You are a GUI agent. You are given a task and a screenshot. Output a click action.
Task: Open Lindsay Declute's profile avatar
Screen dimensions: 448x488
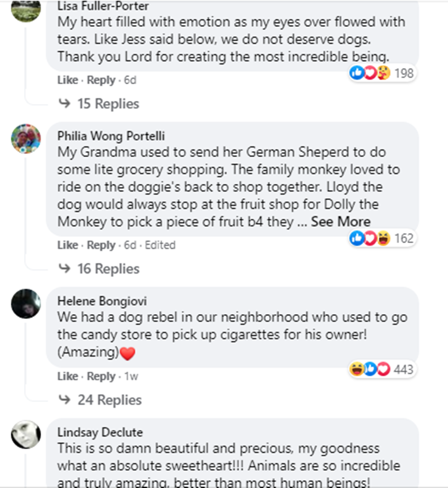pyautogui.click(x=26, y=434)
